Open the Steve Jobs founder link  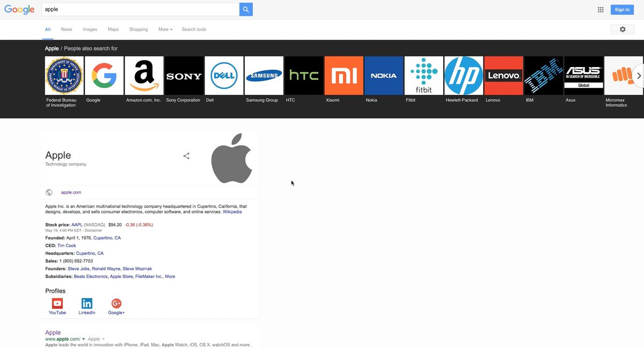tap(78, 269)
